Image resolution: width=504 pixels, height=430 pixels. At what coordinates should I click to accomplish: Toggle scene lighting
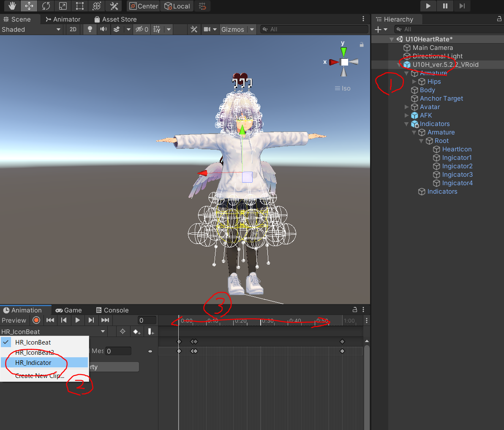tap(90, 29)
